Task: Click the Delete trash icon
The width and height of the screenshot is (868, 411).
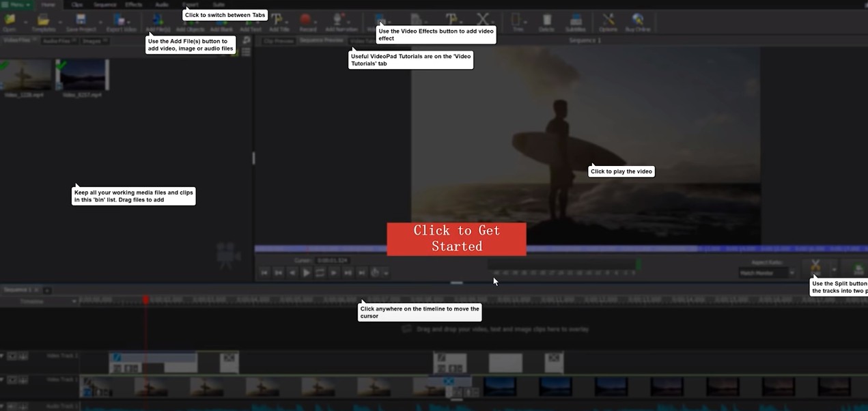Action: point(546,22)
